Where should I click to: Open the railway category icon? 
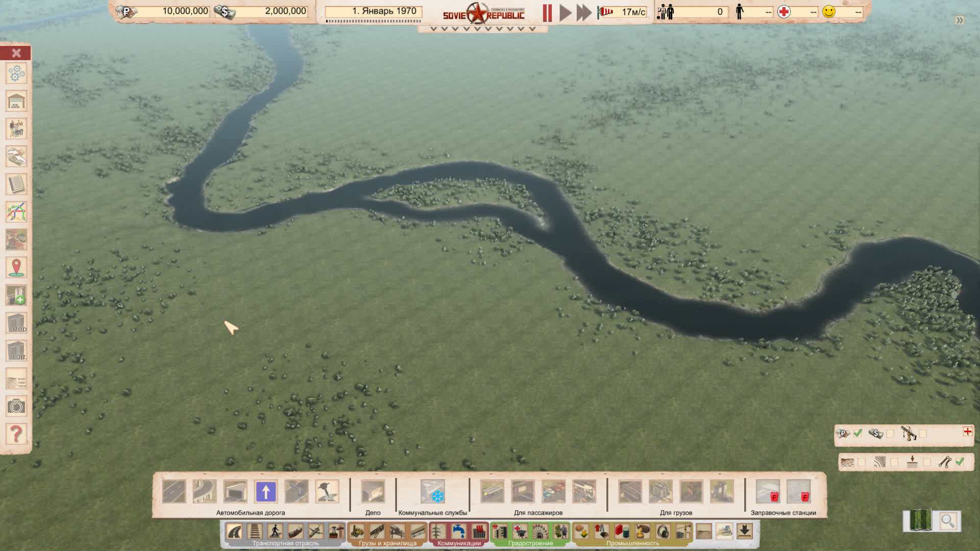click(255, 532)
